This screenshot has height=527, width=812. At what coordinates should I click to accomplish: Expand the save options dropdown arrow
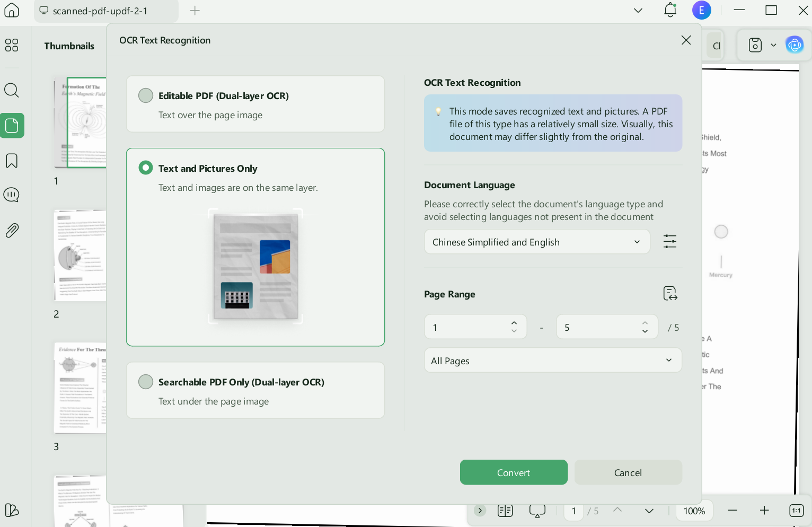point(773,45)
